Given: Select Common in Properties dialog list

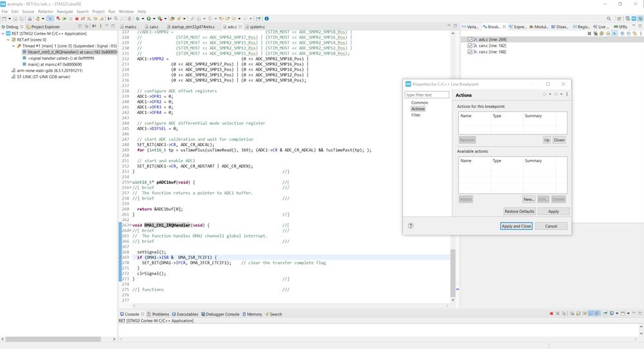Looking at the screenshot, I should point(419,102).
